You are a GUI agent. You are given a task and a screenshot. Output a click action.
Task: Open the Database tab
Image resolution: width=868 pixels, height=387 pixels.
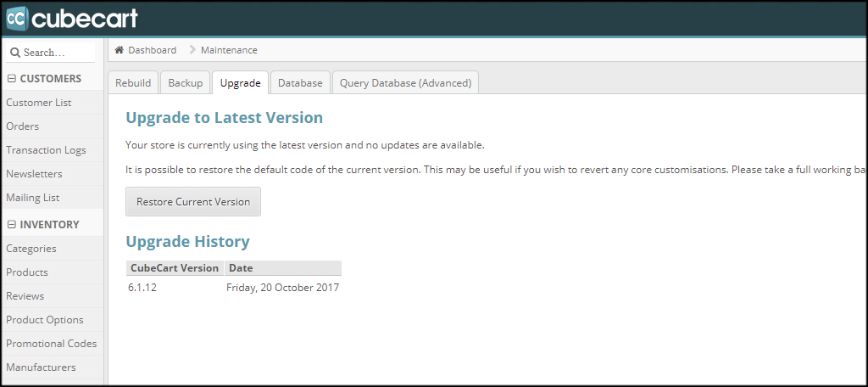click(x=300, y=82)
